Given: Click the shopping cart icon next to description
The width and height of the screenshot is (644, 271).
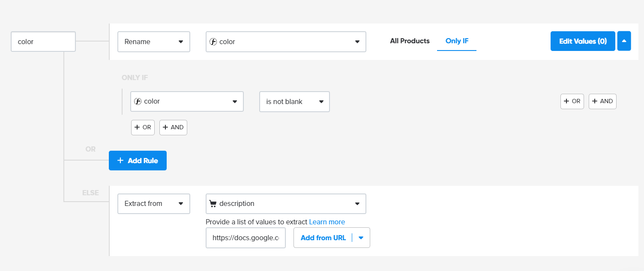Looking at the screenshot, I should (213, 204).
